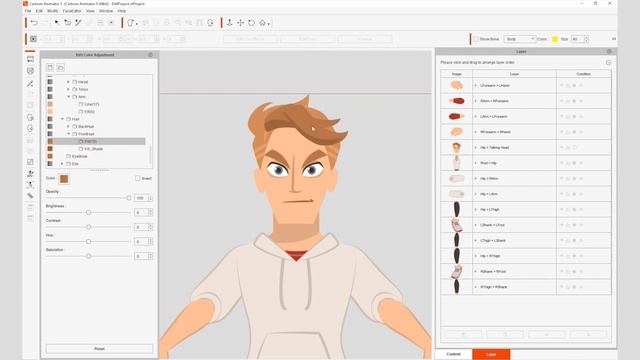Select the orange Layer tab
This screenshot has height=360, width=640.
(491, 354)
